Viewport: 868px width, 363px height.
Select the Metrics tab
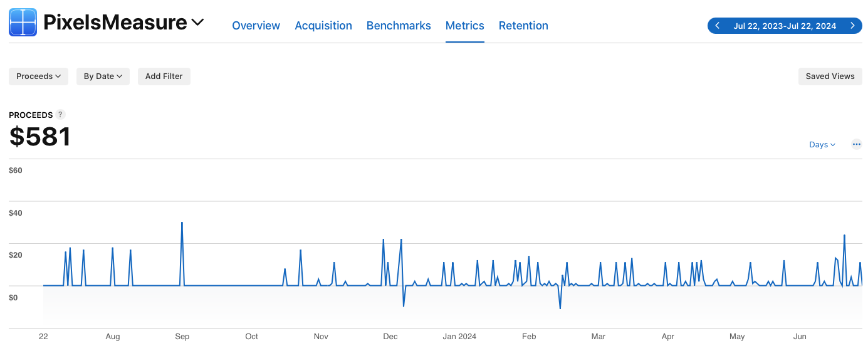coord(464,26)
